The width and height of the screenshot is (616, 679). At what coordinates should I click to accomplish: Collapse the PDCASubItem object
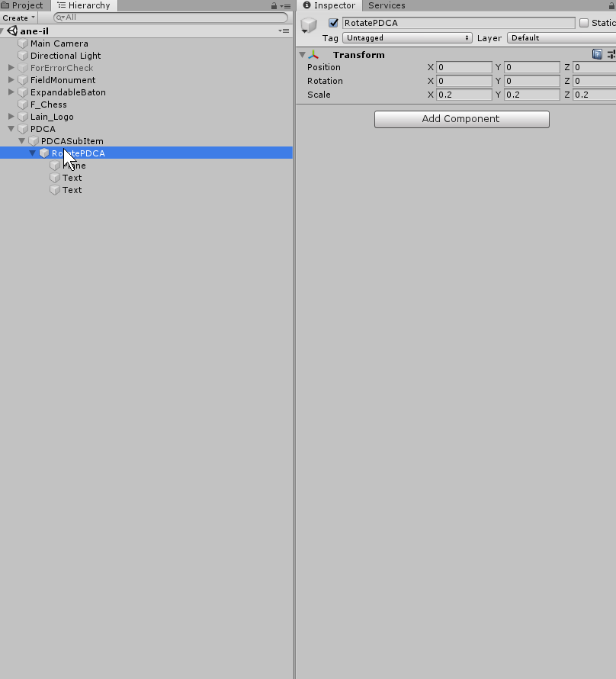(x=21, y=140)
